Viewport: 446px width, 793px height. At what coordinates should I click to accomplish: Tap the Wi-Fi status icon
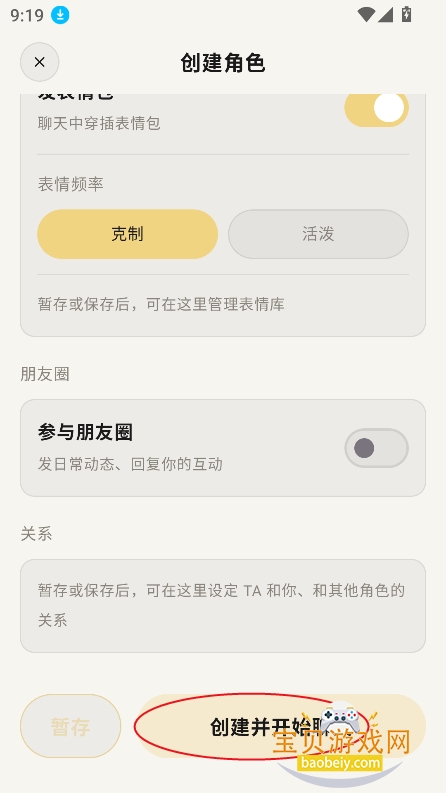tap(366, 15)
